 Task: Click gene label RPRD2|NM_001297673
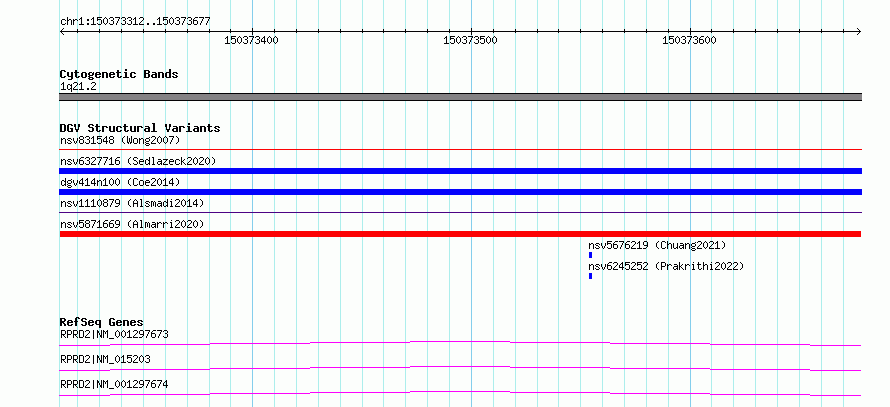coord(114,334)
